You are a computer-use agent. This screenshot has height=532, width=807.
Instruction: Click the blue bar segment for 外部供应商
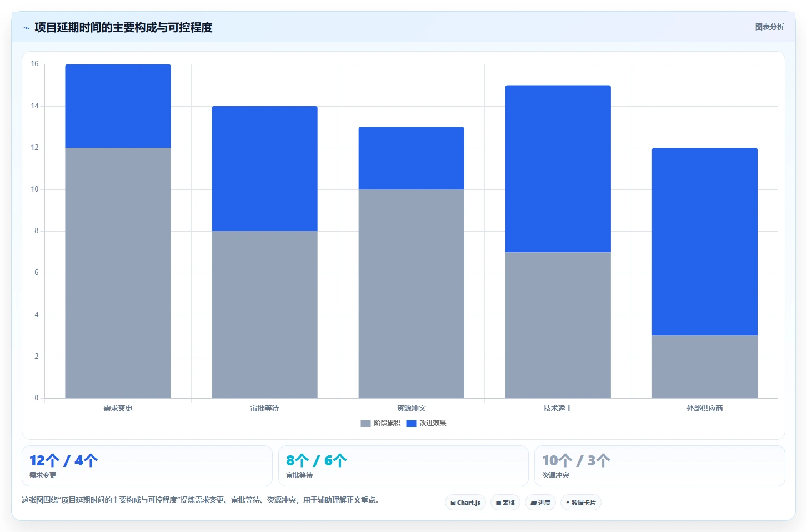(704, 242)
